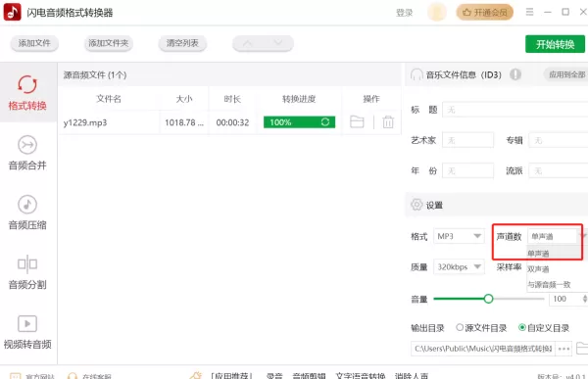Click the output path input field
The image size is (588, 379).
coord(483,349)
